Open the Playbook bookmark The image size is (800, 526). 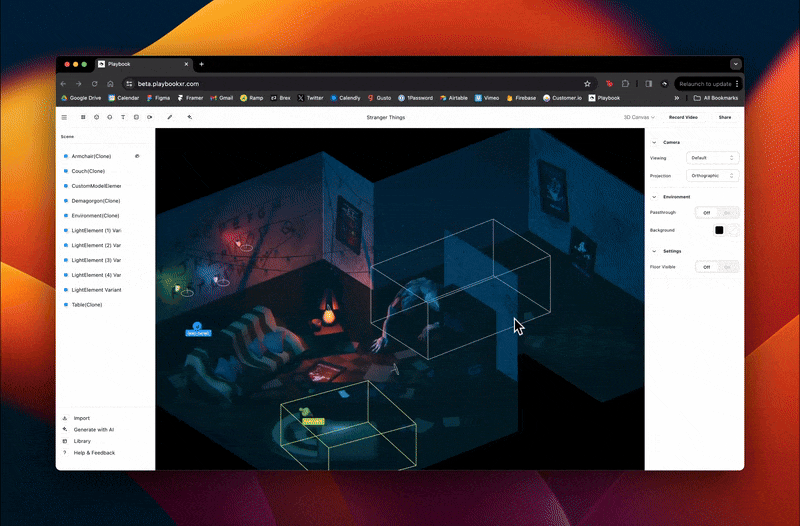[x=604, y=98]
